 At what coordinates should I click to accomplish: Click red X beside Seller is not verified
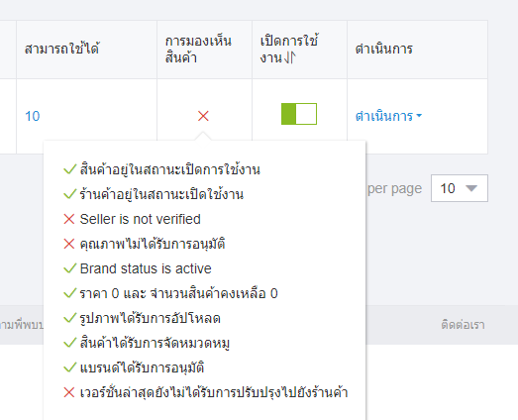(69, 219)
